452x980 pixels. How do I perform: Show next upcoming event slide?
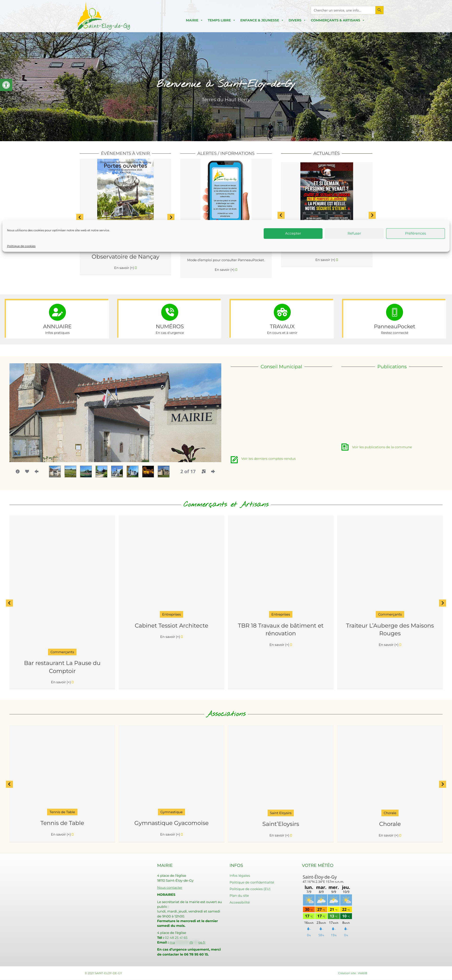pos(171,217)
